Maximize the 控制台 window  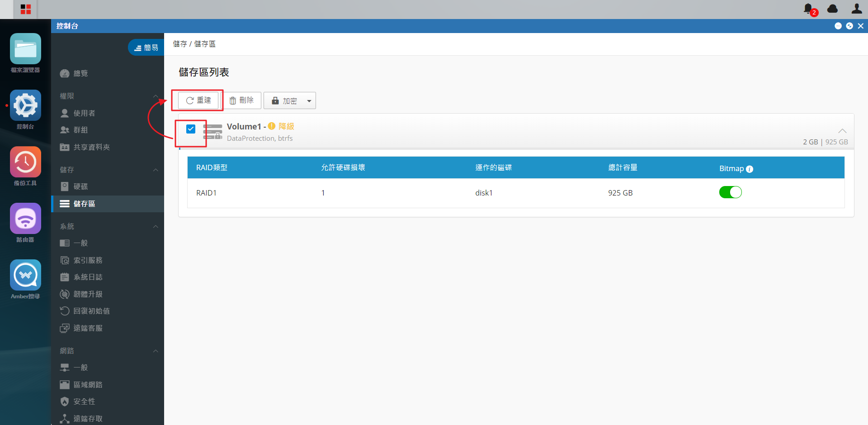[849, 26]
